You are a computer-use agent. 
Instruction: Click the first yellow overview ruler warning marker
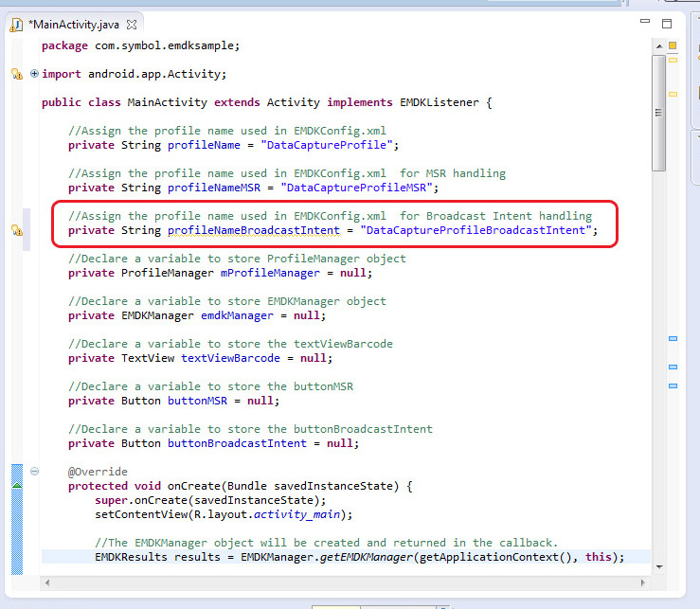673,61
